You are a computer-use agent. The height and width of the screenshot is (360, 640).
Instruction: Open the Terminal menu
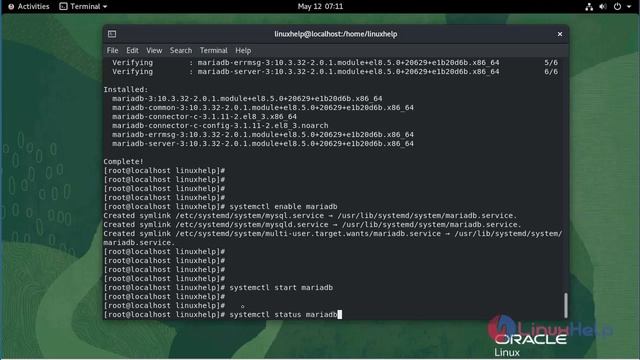click(213, 51)
